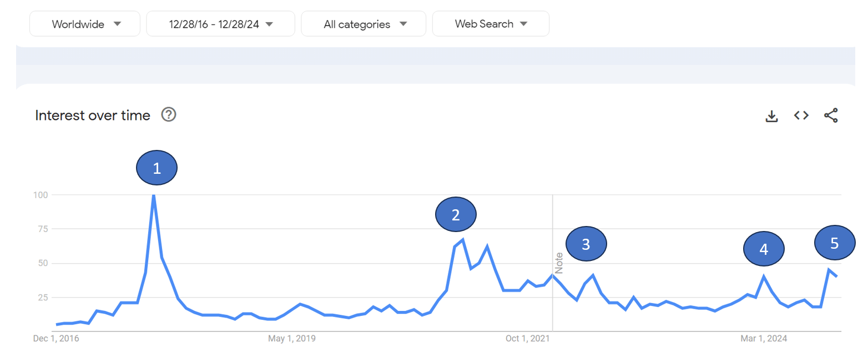Click the numbered circle marker 1
Screen dimensions: 868x357
click(x=157, y=168)
